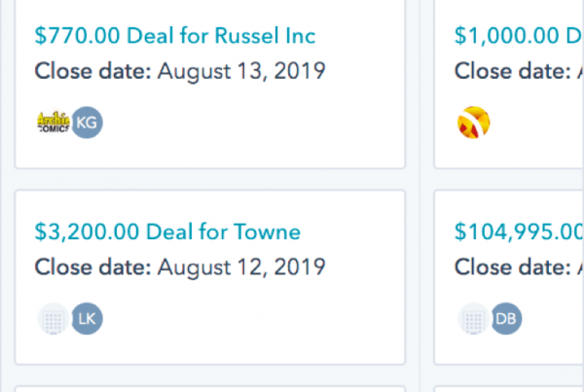Select the partial card below Towne deal
The height and width of the screenshot is (392, 584).
coord(209,386)
